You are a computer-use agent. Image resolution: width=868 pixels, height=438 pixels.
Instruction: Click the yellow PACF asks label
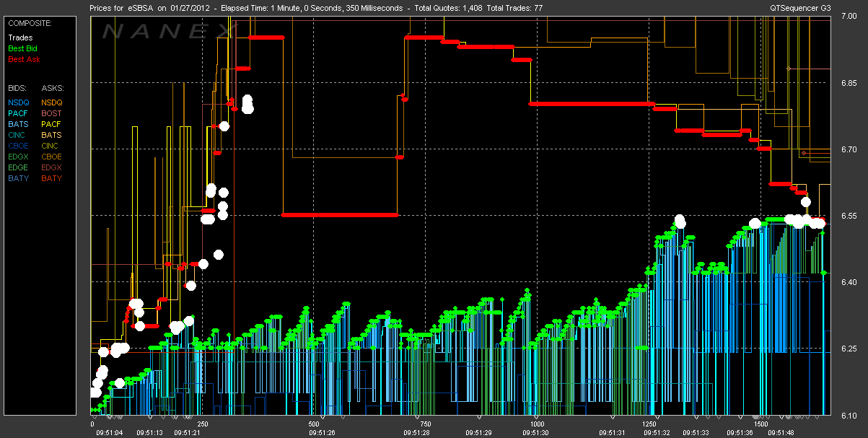52,124
